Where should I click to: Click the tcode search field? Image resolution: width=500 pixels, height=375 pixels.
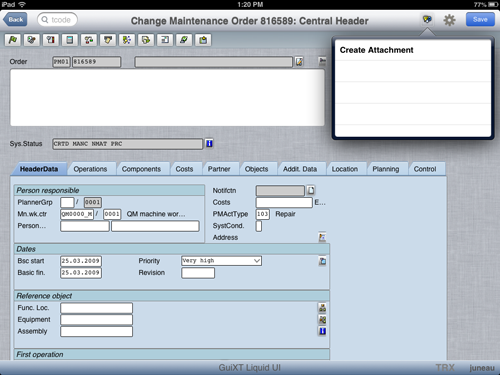click(x=57, y=20)
